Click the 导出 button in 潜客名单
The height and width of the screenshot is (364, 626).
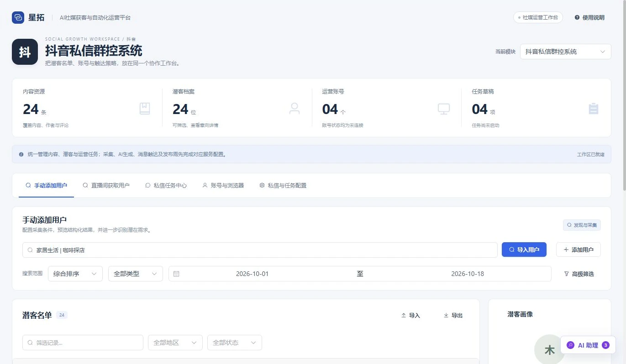coord(453,315)
